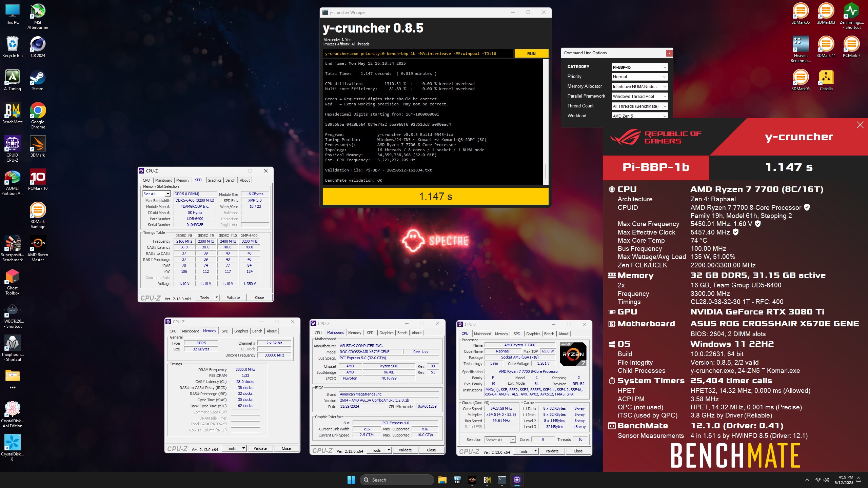Click Validate in Mainboard CPU-Z window
This screenshot has height=488, width=868.
point(405,450)
